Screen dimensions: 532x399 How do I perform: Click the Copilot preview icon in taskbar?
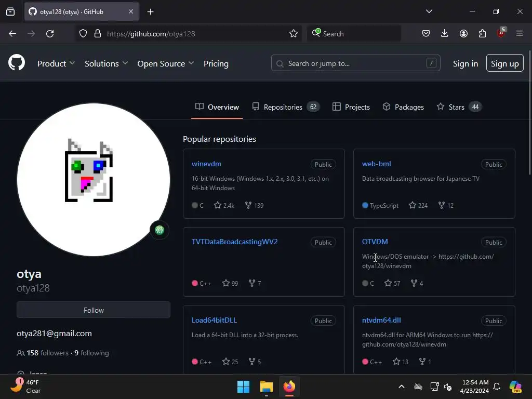coord(515,387)
